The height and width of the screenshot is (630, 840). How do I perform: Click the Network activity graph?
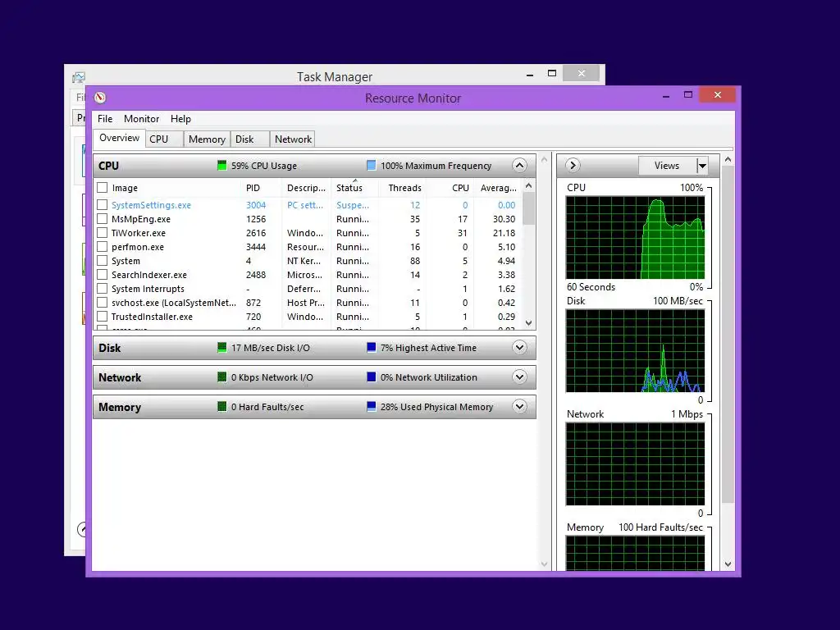click(636, 464)
